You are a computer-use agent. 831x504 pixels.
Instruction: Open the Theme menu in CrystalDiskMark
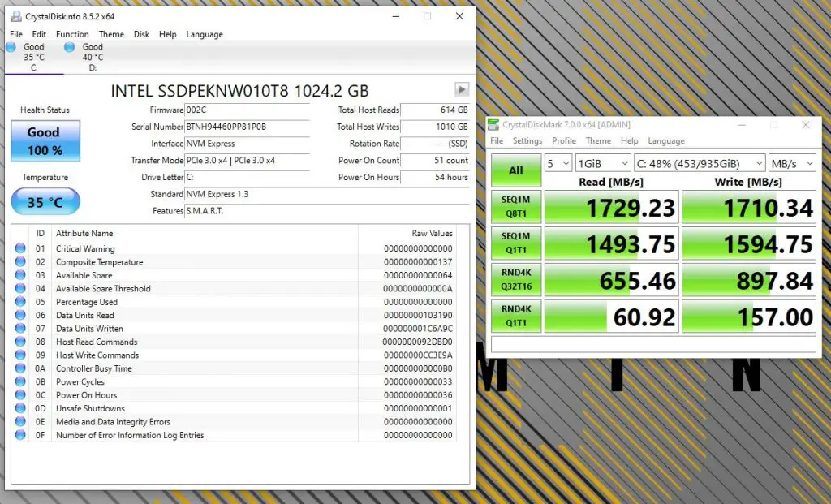pyautogui.click(x=598, y=140)
